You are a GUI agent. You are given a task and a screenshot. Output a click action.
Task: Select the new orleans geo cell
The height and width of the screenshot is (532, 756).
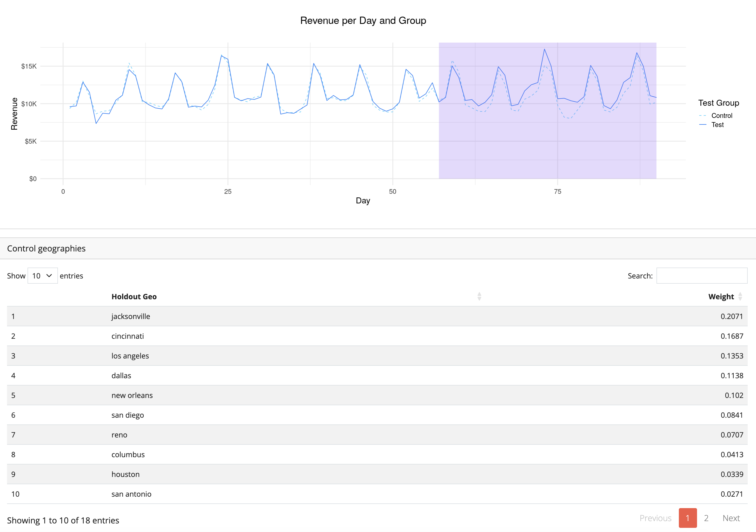(132, 395)
